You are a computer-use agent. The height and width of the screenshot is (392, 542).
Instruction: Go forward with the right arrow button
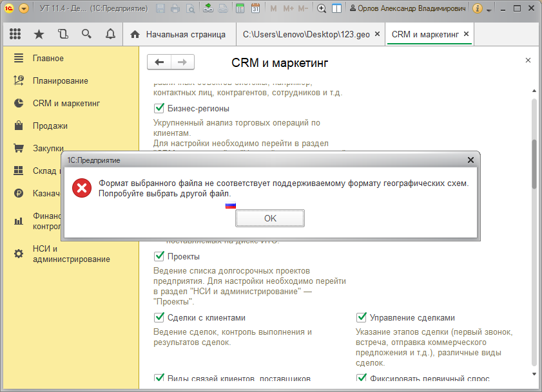pyautogui.click(x=182, y=62)
